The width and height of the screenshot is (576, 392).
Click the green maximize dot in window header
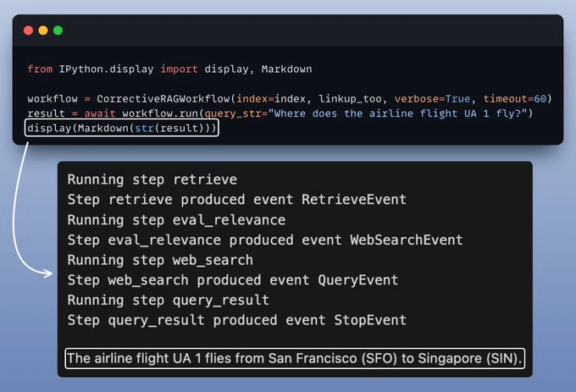pos(58,30)
